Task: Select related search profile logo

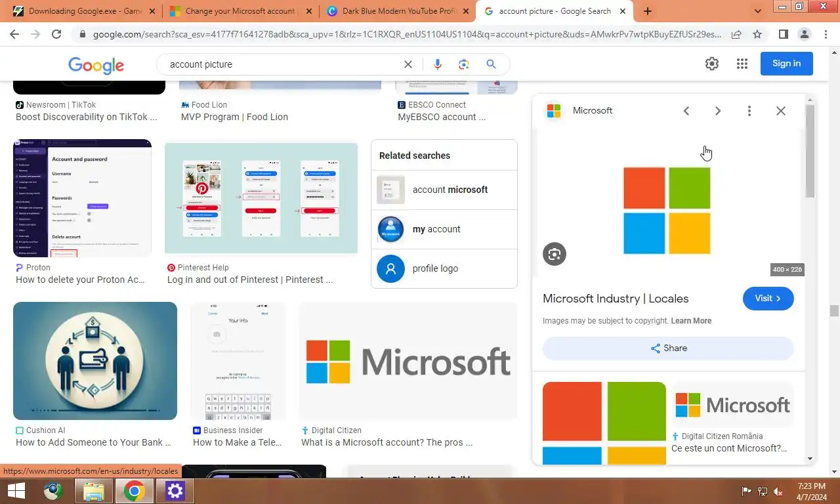Action: click(444, 268)
